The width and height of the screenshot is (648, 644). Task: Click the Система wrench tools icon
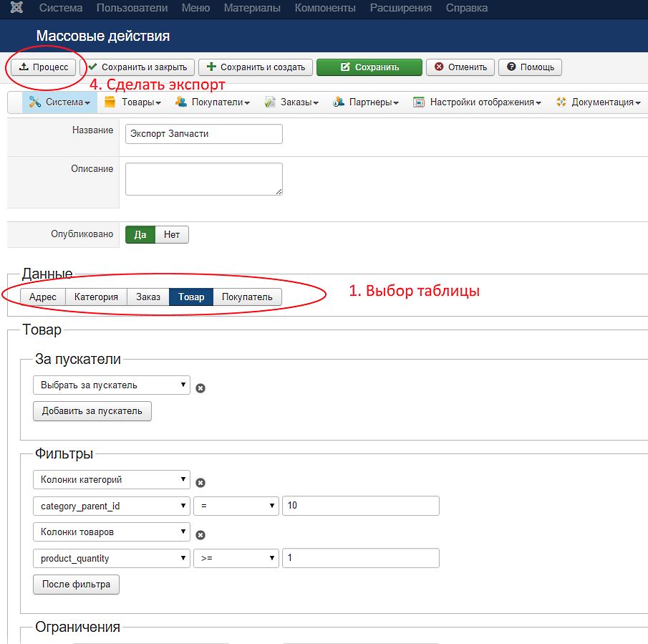pyautogui.click(x=34, y=102)
